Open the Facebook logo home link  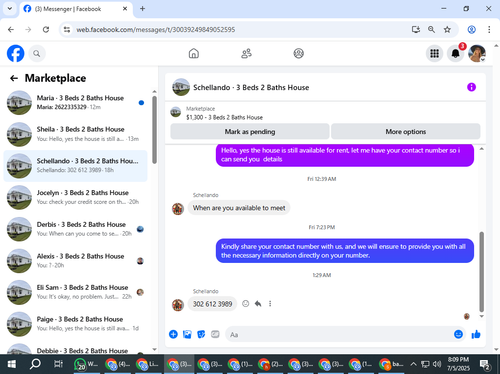(x=16, y=53)
